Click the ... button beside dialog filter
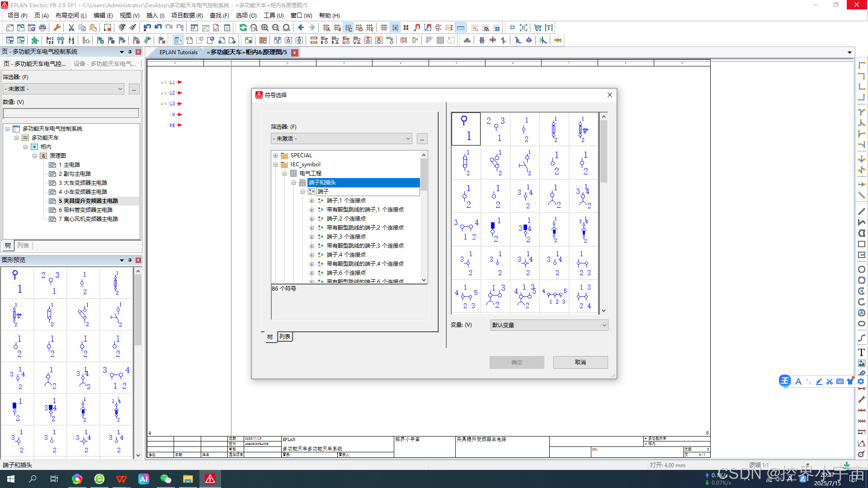The image size is (868, 488). tap(422, 139)
